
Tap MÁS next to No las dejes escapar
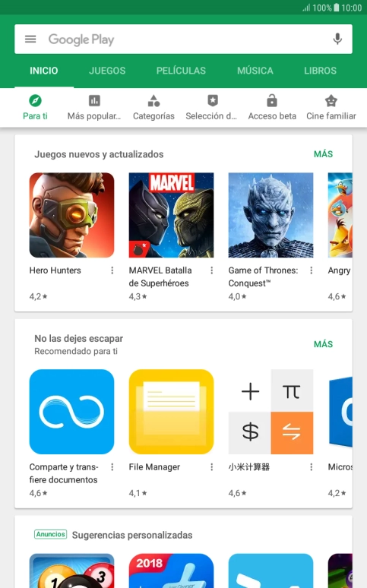[323, 344]
